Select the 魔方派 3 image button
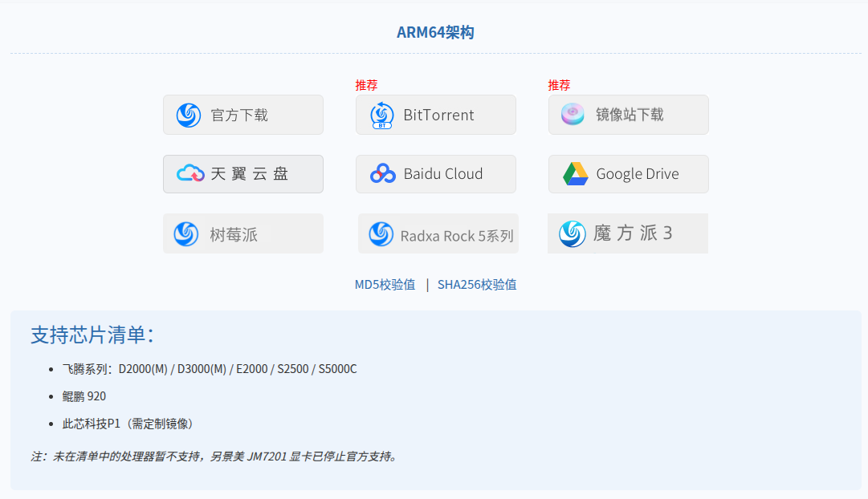This screenshot has width=868, height=499. pos(628,233)
